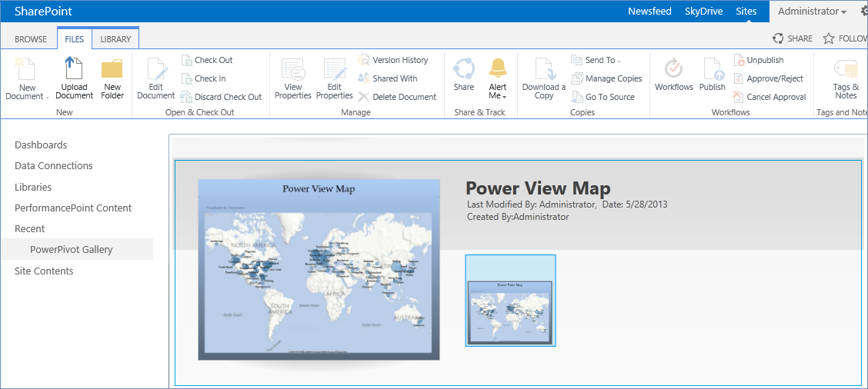Click Go To Source

click(x=603, y=97)
